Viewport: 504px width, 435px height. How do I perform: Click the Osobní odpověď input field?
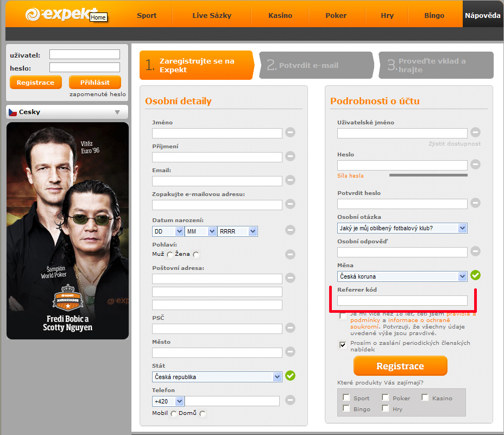402,253
